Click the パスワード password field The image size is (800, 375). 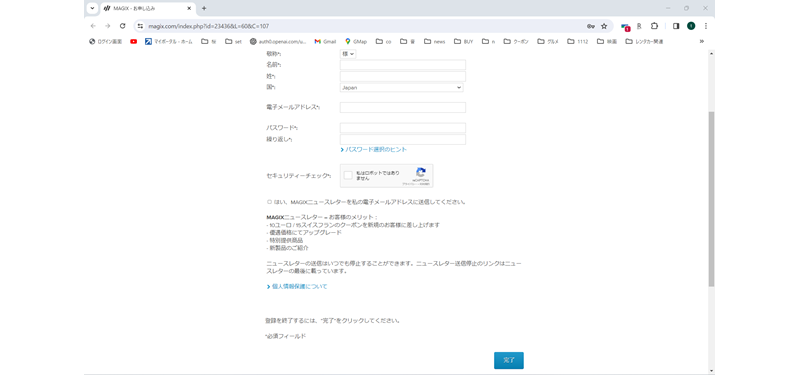click(403, 128)
